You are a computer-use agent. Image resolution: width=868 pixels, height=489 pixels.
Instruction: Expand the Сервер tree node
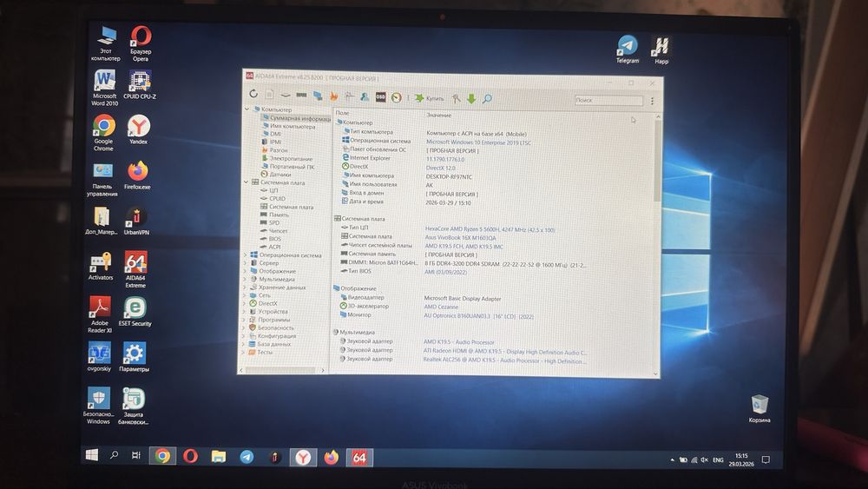[x=246, y=263]
